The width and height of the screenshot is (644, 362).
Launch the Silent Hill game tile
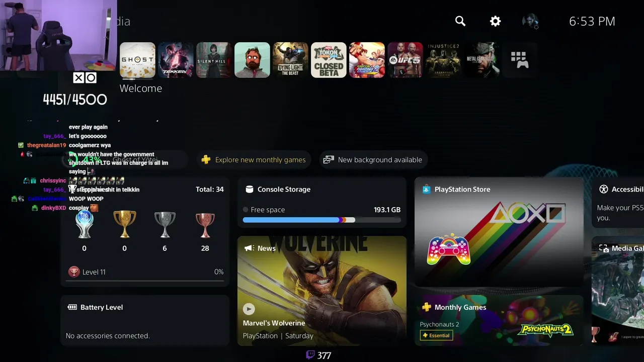coord(214,60)
